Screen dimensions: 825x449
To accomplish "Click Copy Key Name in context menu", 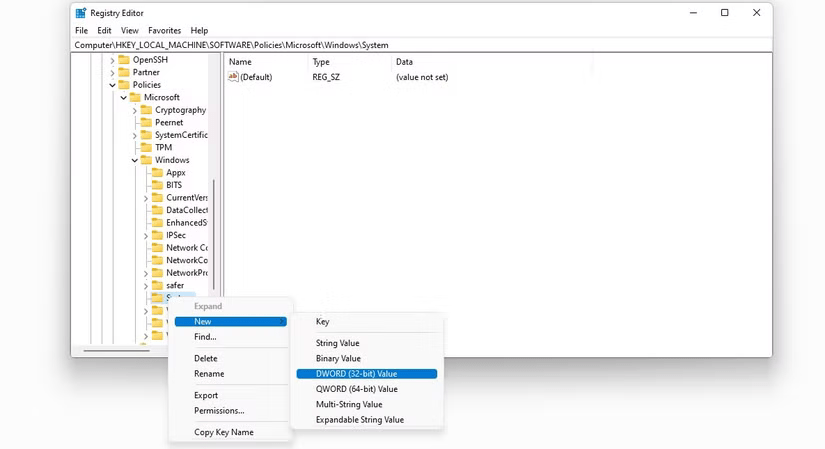I will click(x=223, y=432).
